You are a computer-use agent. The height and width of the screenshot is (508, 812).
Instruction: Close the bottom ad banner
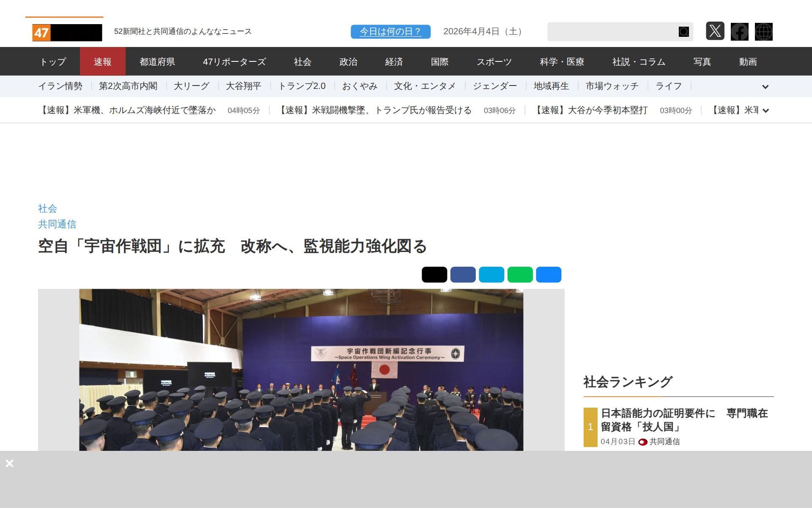point(9,463)
